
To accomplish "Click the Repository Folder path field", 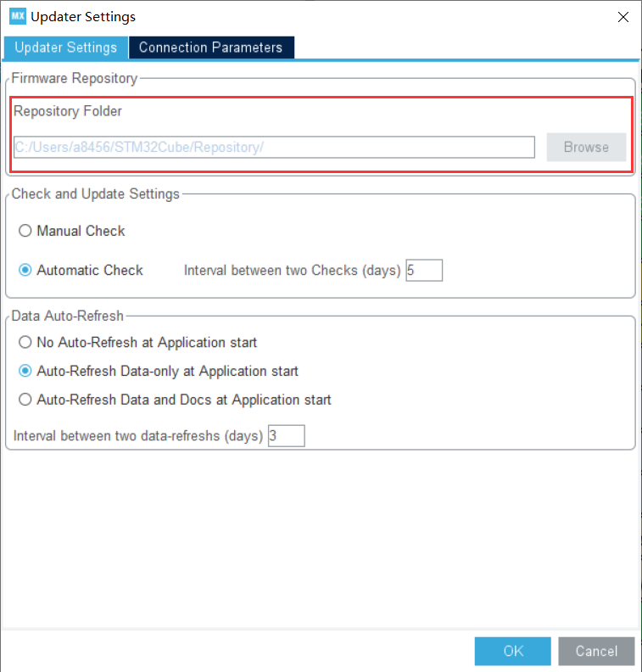I will pos(274,147).
